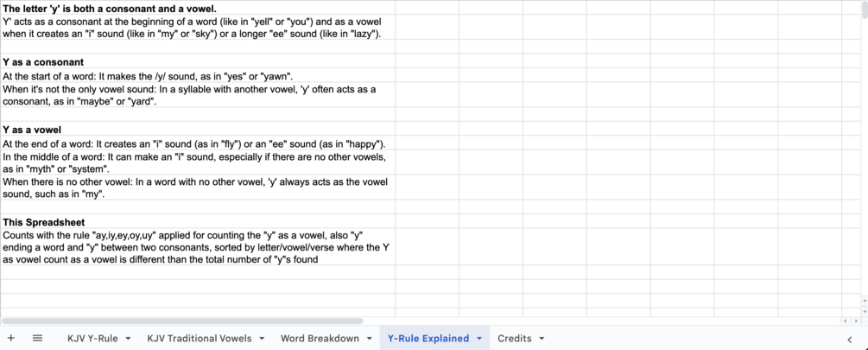Add a new sheet with plus icon

pyautogui.click(x=11, y=339)
